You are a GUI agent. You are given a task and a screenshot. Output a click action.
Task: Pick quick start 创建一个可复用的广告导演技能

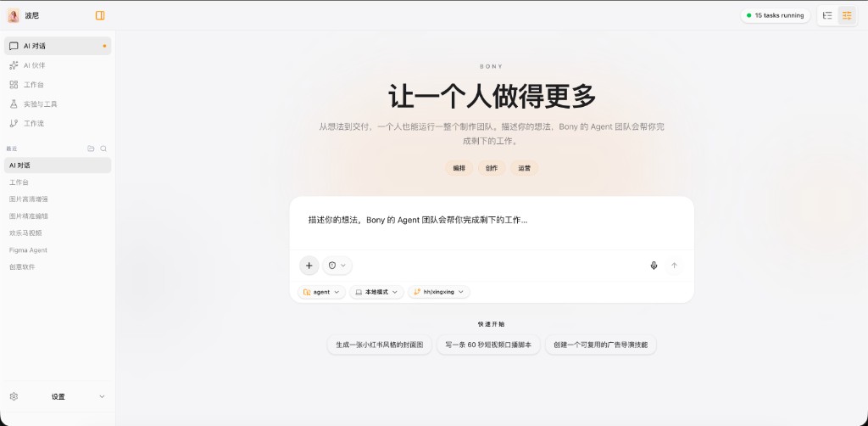pyautogui.click(x=601, y=345)
